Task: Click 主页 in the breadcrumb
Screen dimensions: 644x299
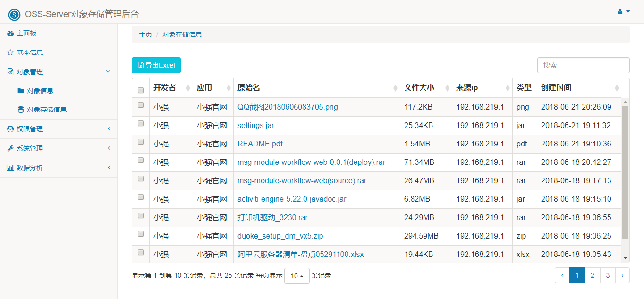Action: pos(145,34)
